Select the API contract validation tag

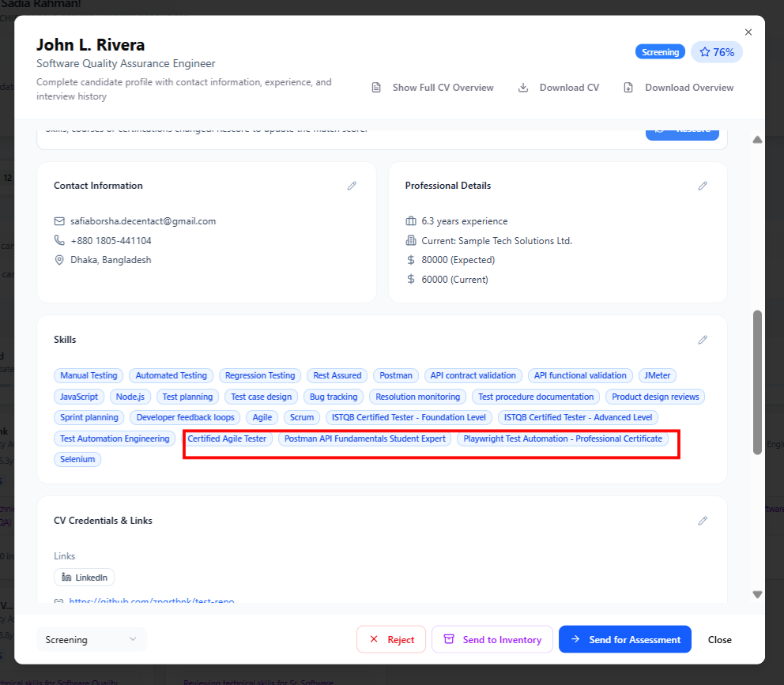tap(473, 375)
